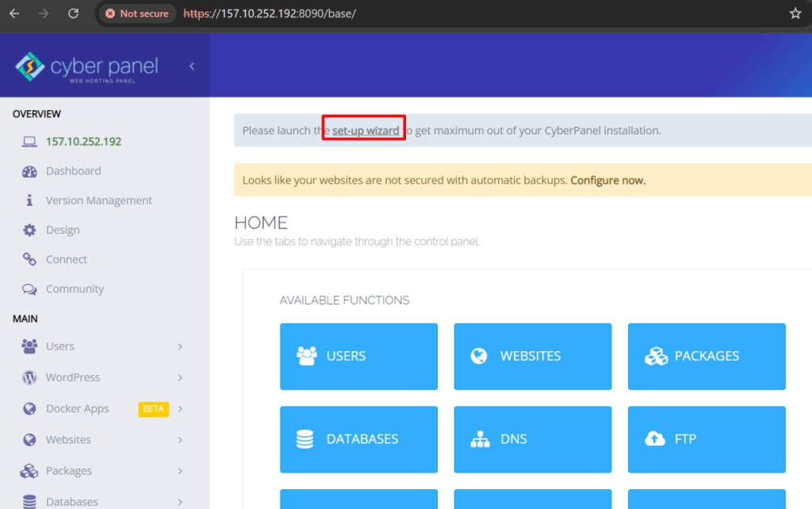The height and width of the screenshot is (509, 812).
Task: Open Design via the gear icon
Action: click(28, 229)
